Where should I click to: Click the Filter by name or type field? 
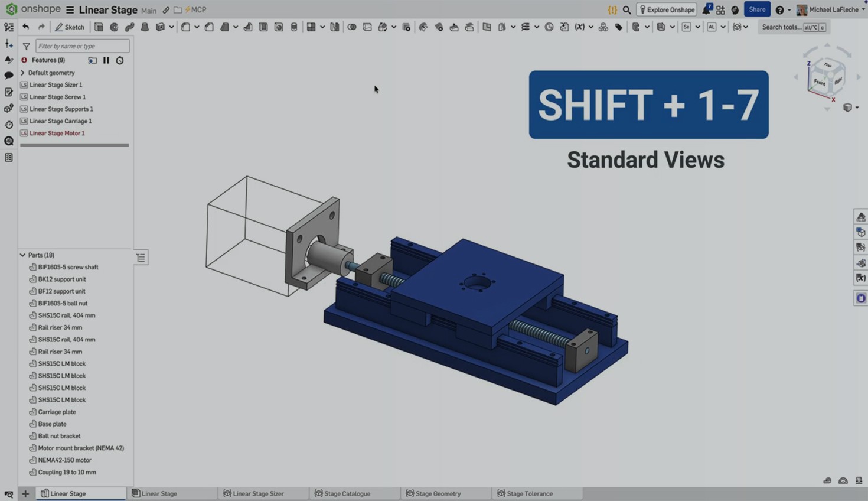click(x=82, y=46)
